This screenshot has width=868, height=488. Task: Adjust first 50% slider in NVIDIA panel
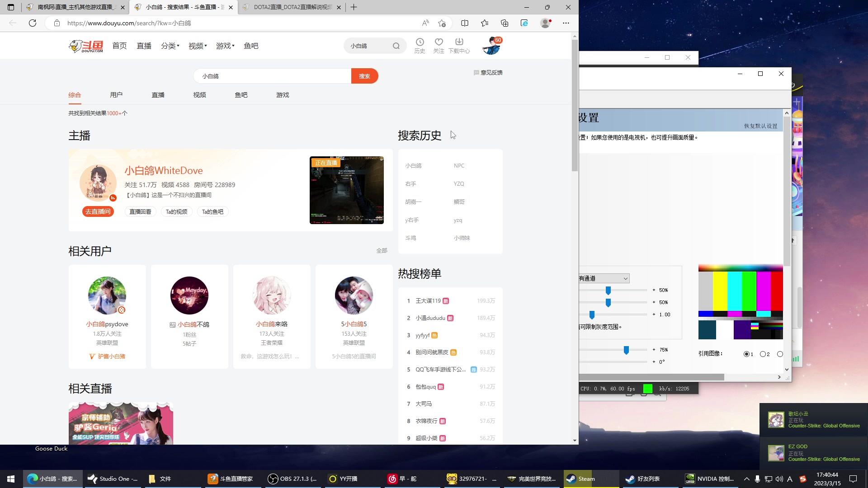[x=608, y=291]
